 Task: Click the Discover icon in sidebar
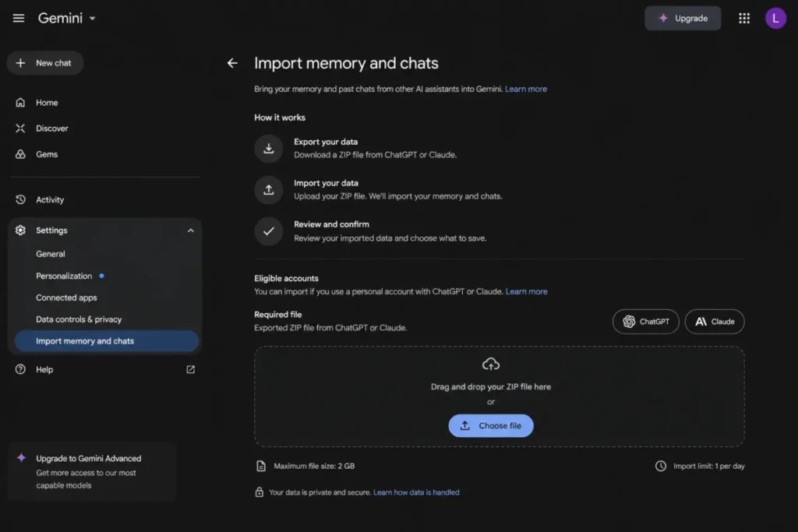coord(20,129)
